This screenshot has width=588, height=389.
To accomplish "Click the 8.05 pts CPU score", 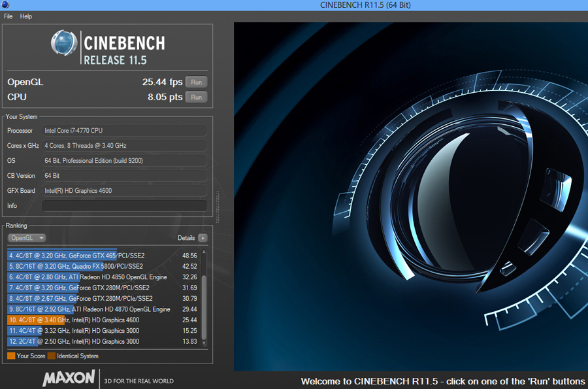I will coord(165,97).
